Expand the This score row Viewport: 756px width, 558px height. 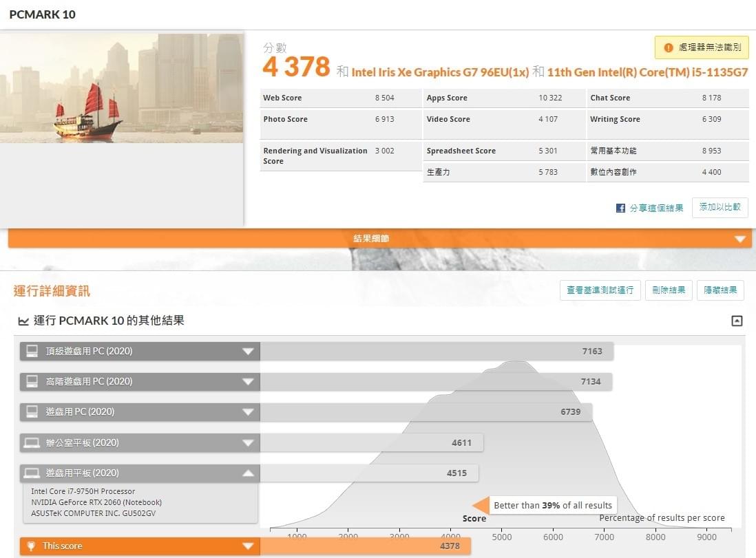pos(248,546)
